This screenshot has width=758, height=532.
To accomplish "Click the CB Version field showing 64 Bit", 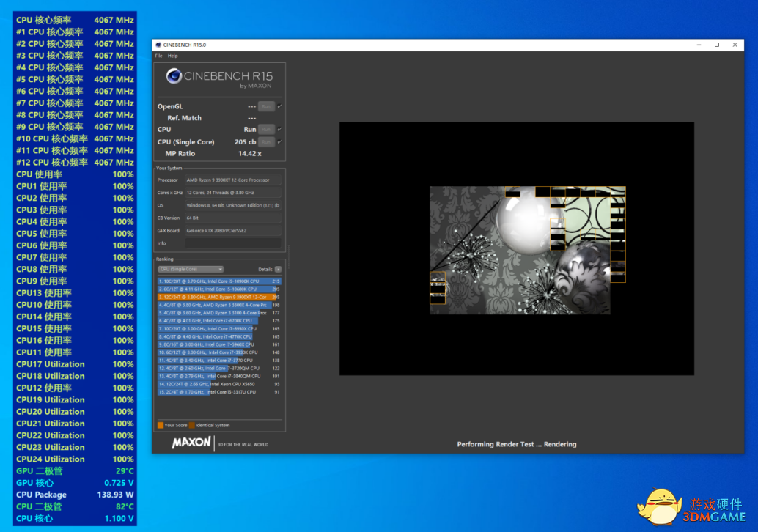I will pos(233,218).
